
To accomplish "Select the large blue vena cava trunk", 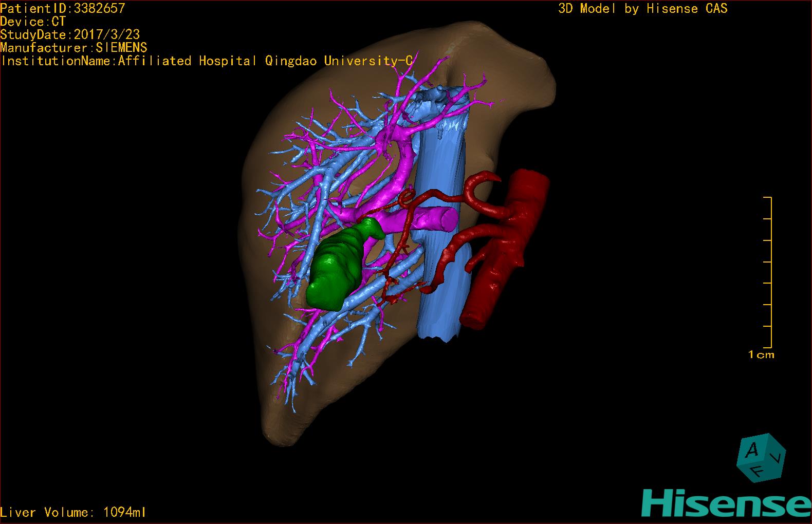I will [x=443, y=216].
